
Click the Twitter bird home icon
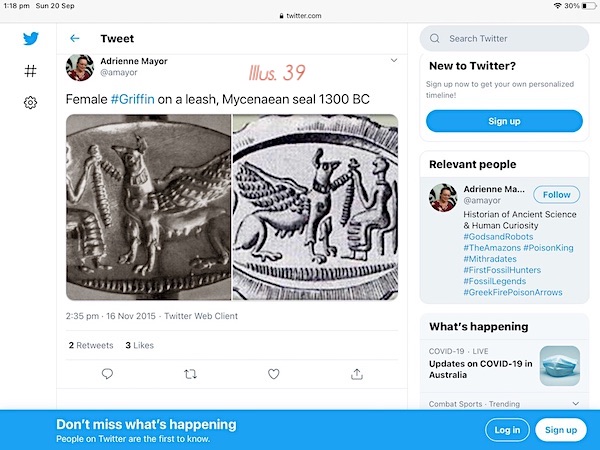point(31,38)
